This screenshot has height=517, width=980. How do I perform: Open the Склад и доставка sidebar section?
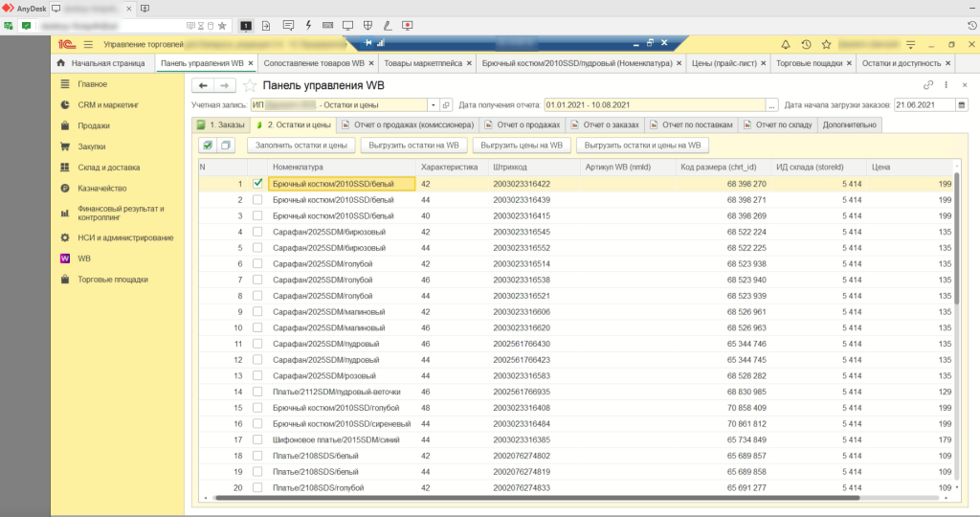[x=107, y=168]
